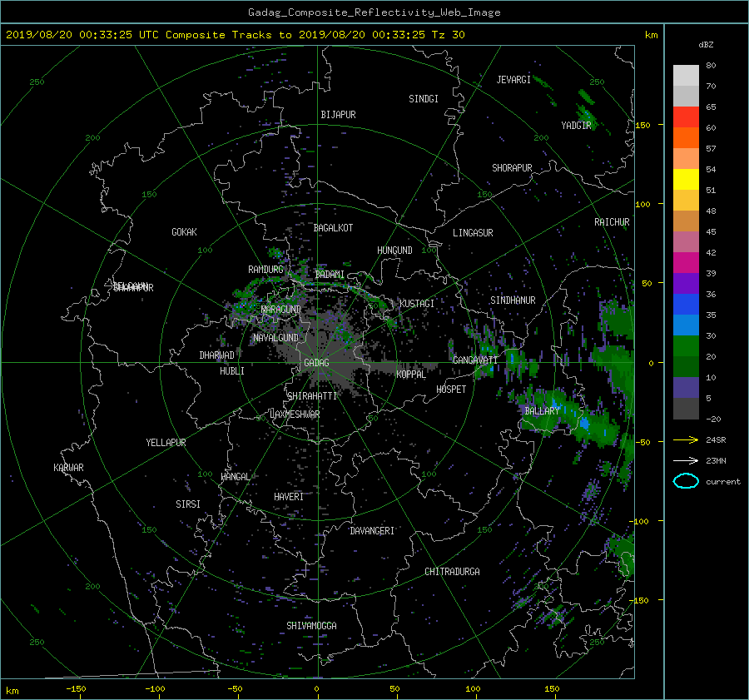
Task: Click the NAVALGUND city label
Action: tap(275, 337)
